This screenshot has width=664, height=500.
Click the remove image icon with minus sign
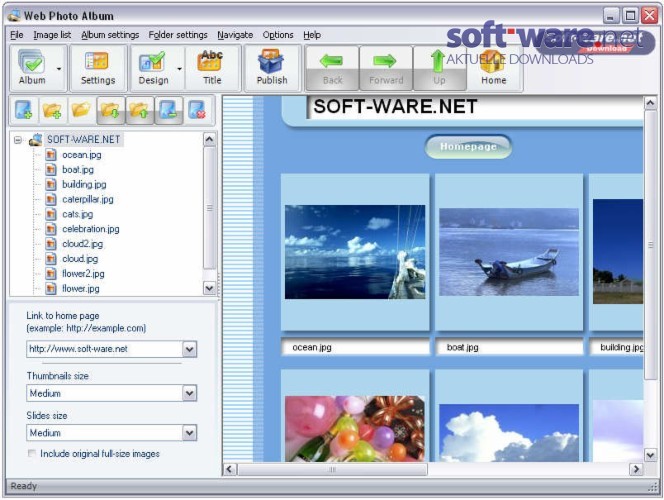click(x=169, y=110)
